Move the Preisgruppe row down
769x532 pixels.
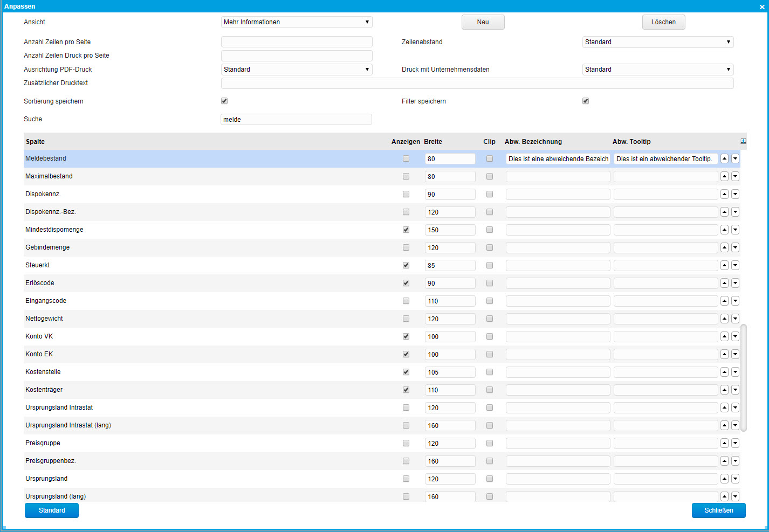[x=735, y=443]
